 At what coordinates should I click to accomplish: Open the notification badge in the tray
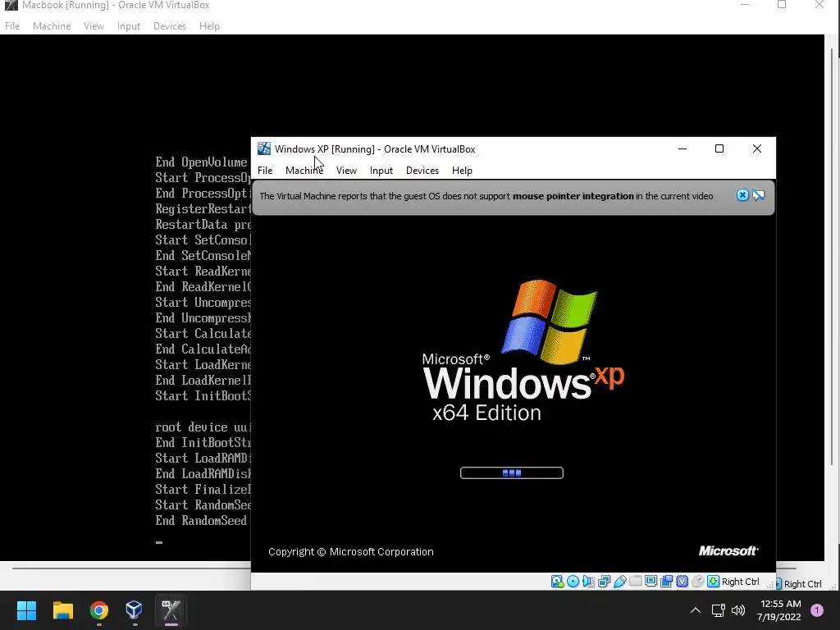817,610
